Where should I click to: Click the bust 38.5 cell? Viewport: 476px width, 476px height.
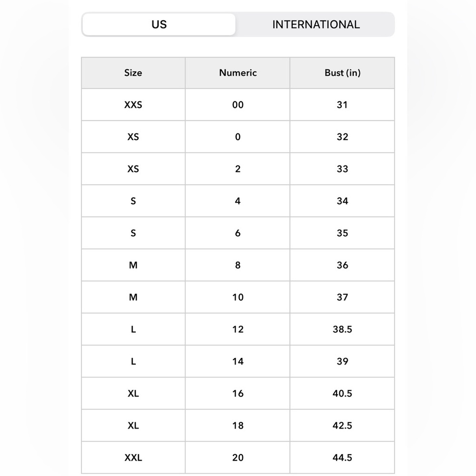pos(342,329)
